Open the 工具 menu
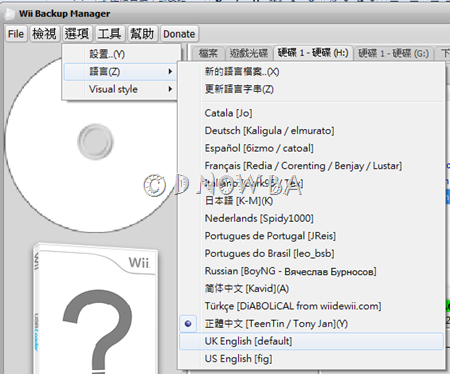 pyautogui.click(x=109, y=34)
